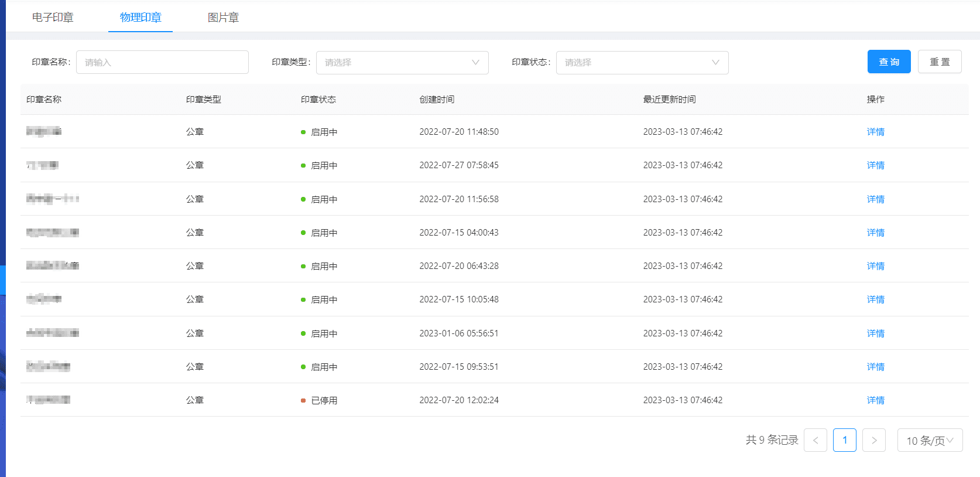Viewport: 980px width, 477px height.
Task: Open 详情 for seal created 2023-01-06 05:56:51
Action: pyautogui.click(x=876, y=333)
